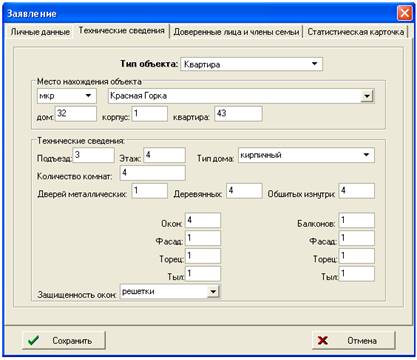Click the Дверей металлических field
This screenshot has width=417, height=360.
[x=149, y=191]
